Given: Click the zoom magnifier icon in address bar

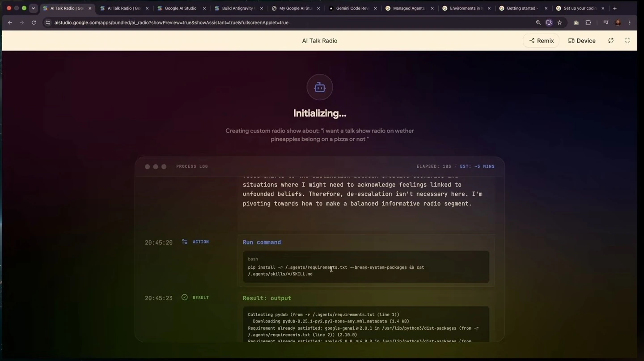Looking at the screenshot, I should [538, 22].
